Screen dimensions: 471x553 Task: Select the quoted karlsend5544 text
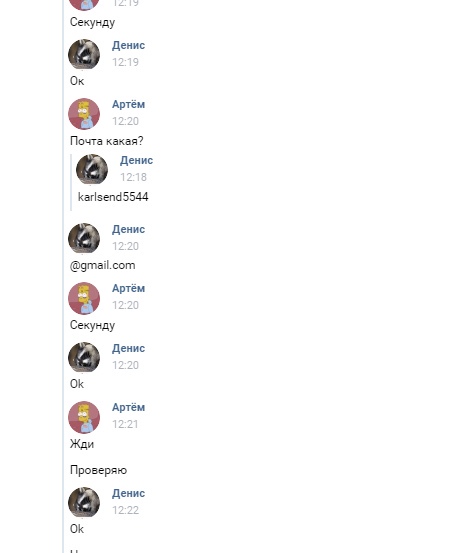113,197
